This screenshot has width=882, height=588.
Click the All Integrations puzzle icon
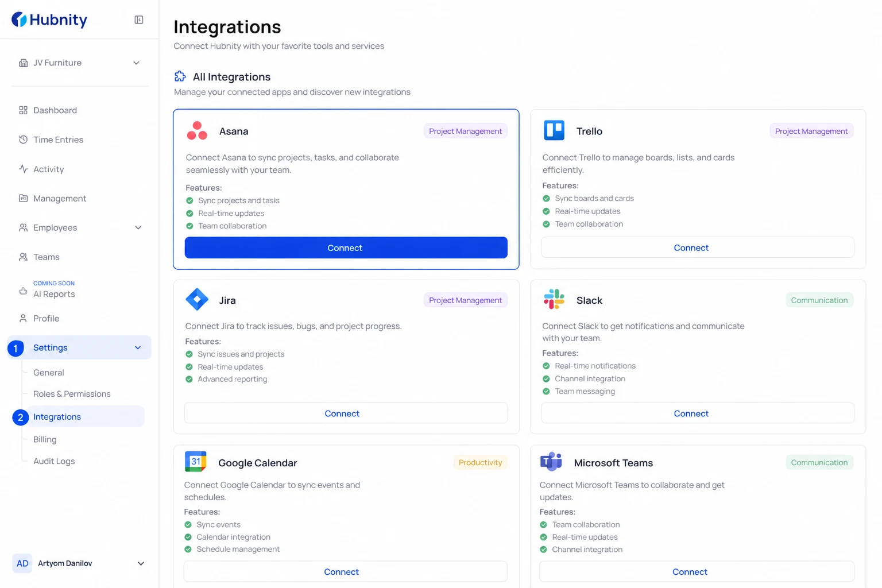[x=180, y=76]
